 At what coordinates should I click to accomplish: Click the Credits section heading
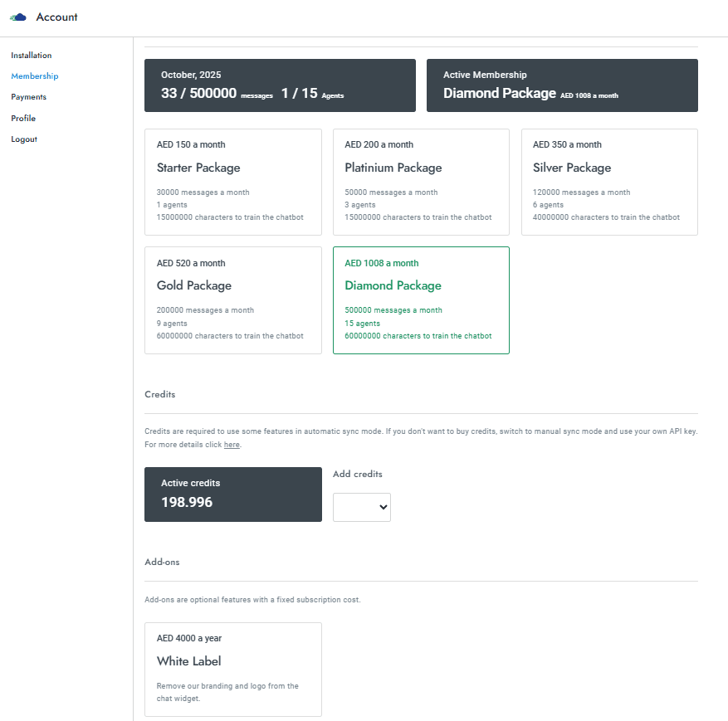coord(160,395)
